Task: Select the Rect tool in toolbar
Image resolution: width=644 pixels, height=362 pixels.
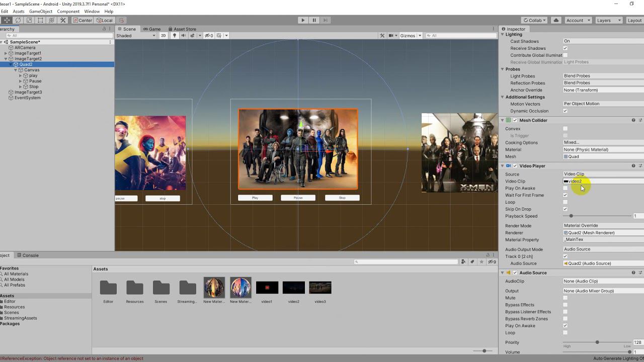Action: point(40,20)
